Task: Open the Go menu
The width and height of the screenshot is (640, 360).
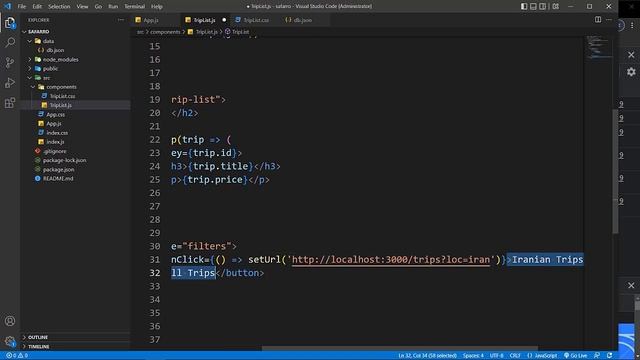Action: [x=98, y=7]
